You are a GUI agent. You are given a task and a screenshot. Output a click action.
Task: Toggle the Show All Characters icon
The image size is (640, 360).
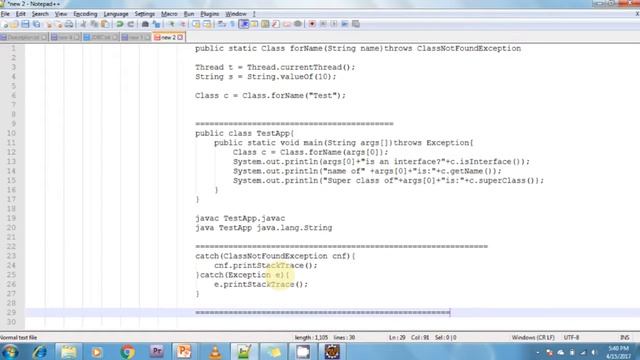point(232,24)
